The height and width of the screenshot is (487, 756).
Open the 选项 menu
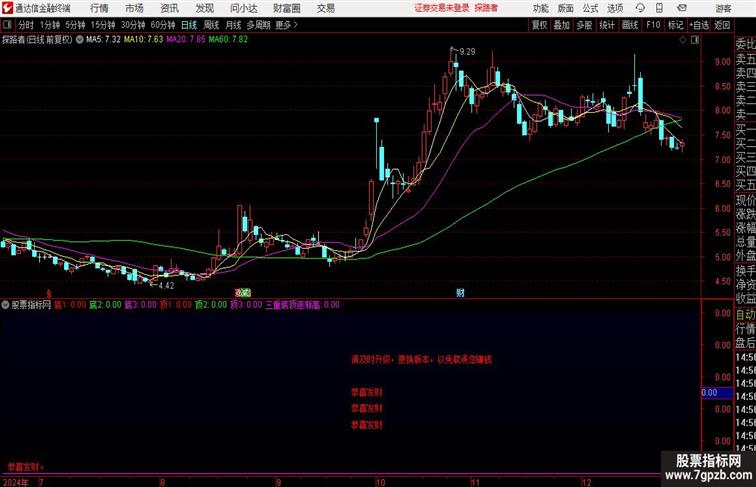(615, 8)
